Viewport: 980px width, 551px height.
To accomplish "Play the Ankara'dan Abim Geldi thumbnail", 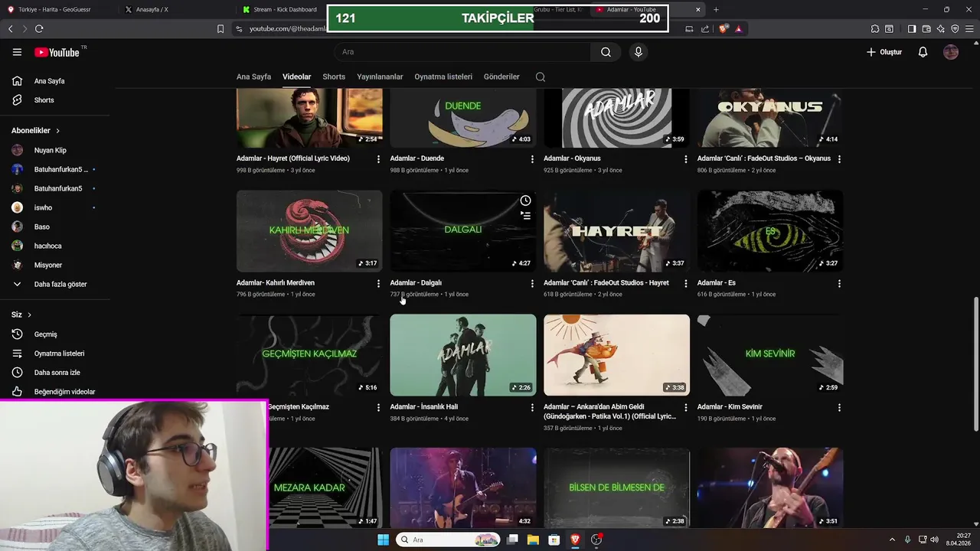I will pos(616,355).
